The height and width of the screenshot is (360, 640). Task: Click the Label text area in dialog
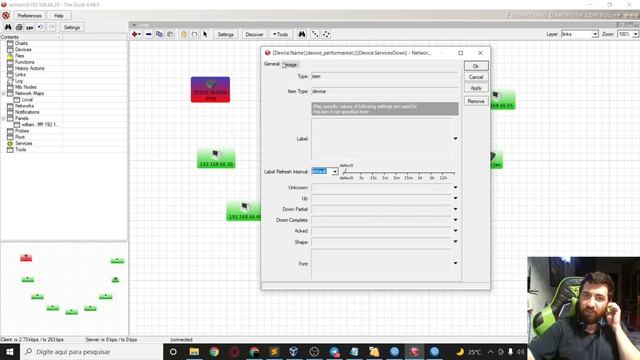coord(382,139)
